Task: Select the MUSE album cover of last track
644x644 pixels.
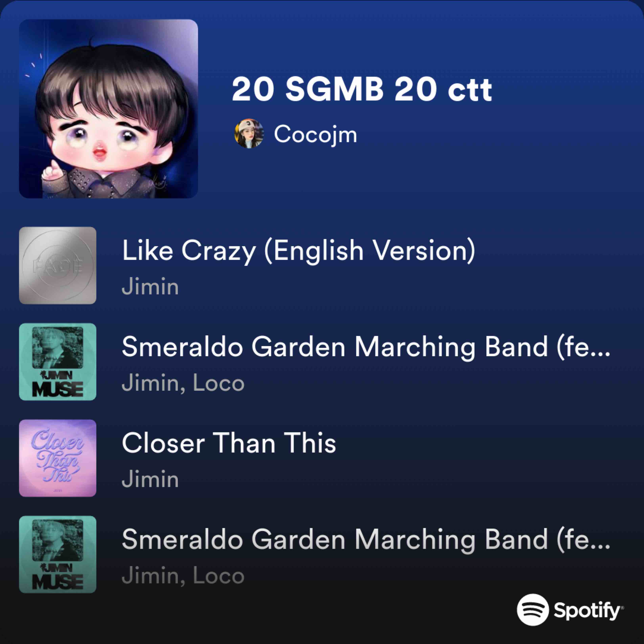Action: (58, 554)
